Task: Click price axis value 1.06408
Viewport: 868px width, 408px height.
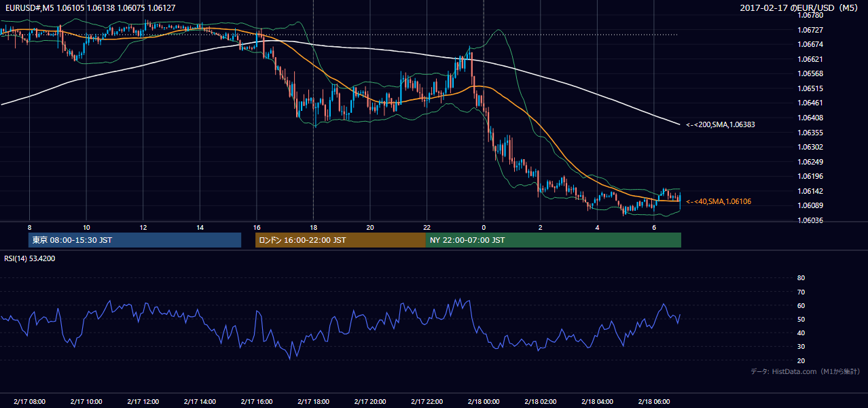Action: click(x=810, y=118)
